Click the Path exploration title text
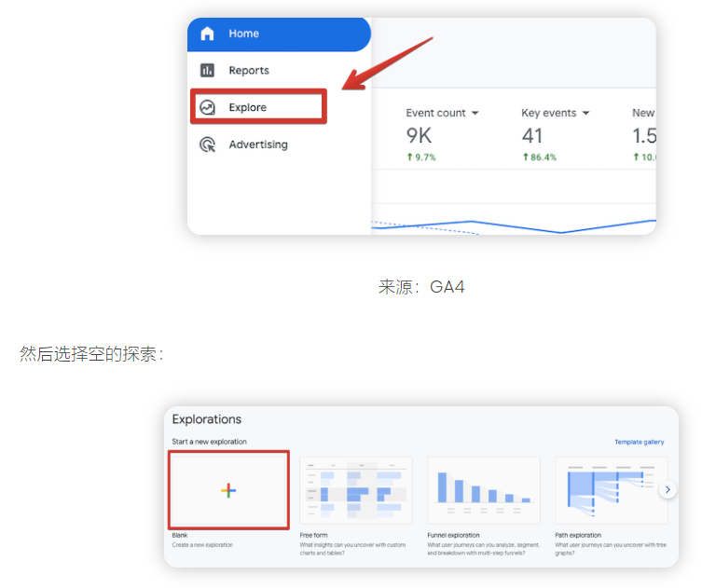The height and width of the screenshot is (588, 702). [578, 535]
